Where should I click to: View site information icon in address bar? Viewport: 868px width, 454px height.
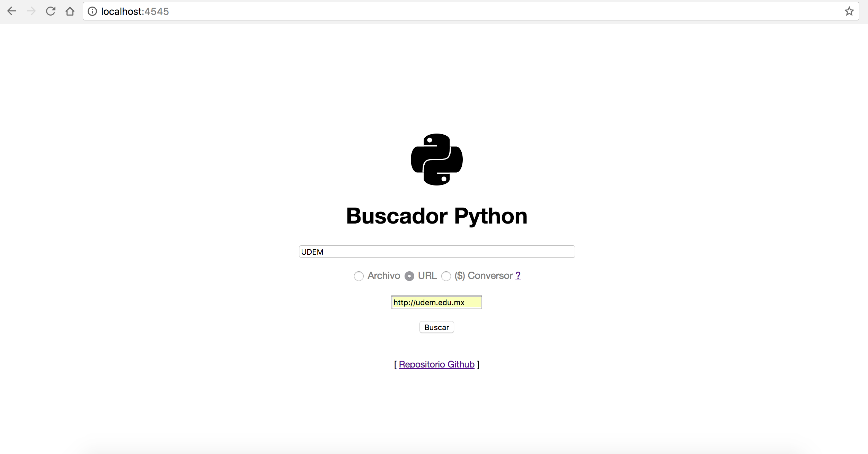(92, 11)
